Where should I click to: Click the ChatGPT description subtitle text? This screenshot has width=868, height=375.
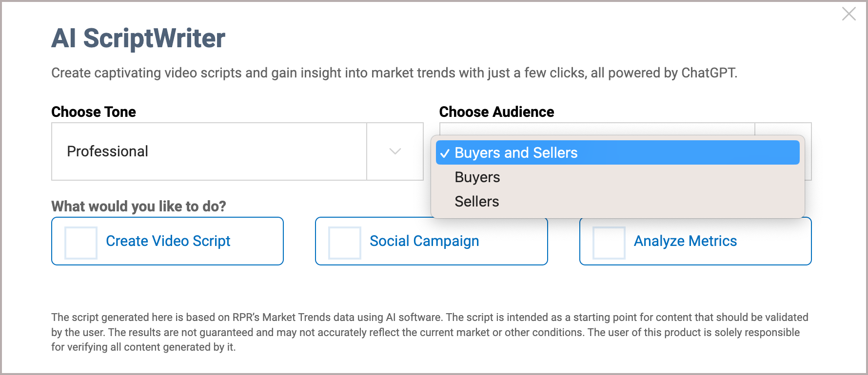[394, 73]
